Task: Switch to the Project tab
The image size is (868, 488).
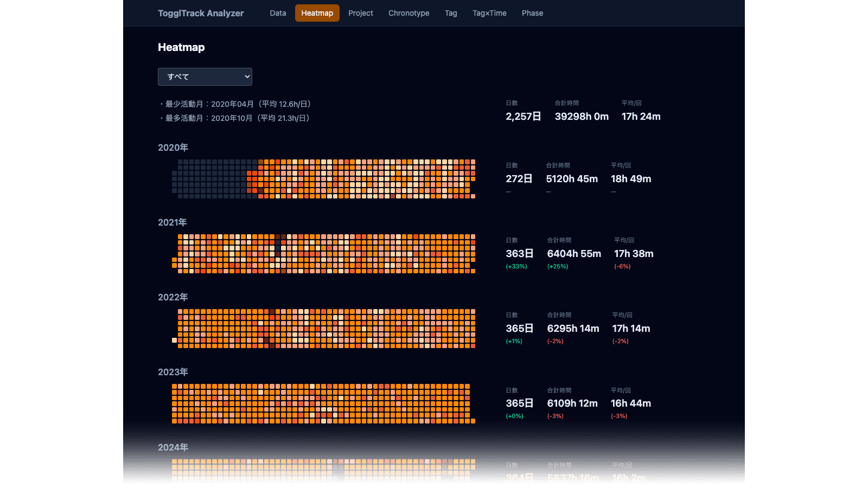Action: [x=361, y=13]
